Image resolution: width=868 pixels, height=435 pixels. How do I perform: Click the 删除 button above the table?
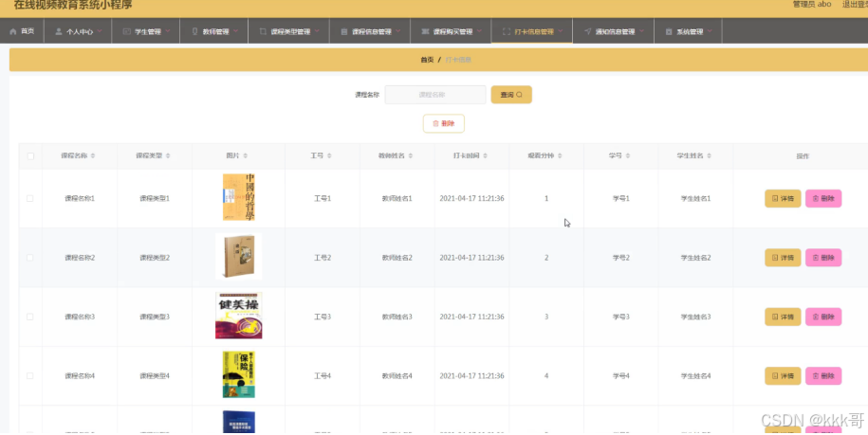[x=443, y=123]
